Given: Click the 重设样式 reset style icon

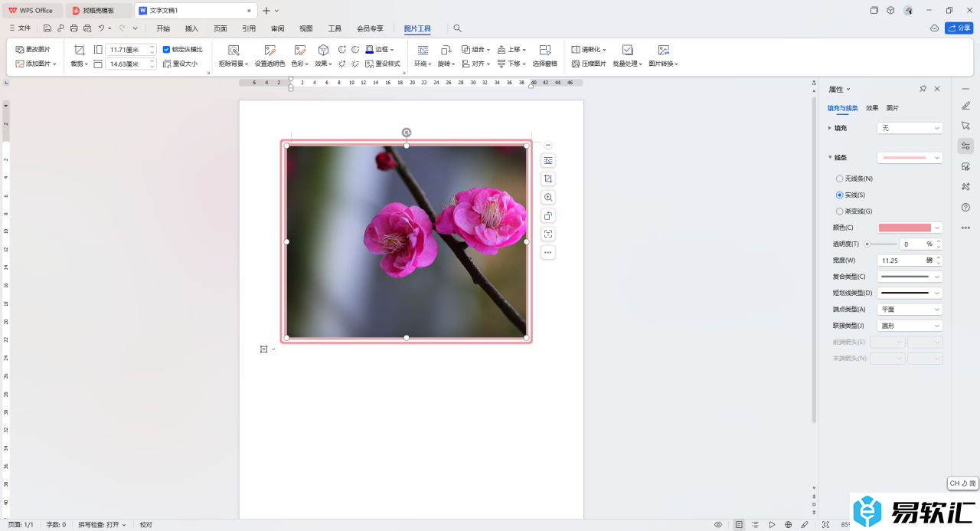Looking at the screenshot, I should 370,64.
